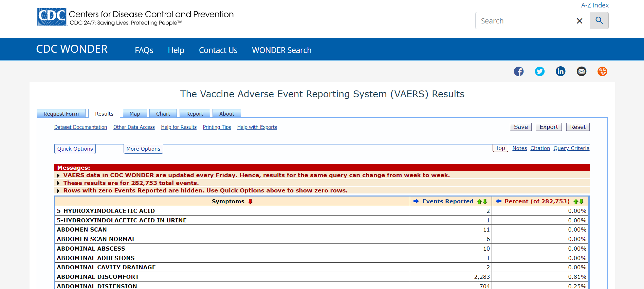Open the About tab
Image resolution: width=644 pixels, height=289 pixels.
coord(227,114)
